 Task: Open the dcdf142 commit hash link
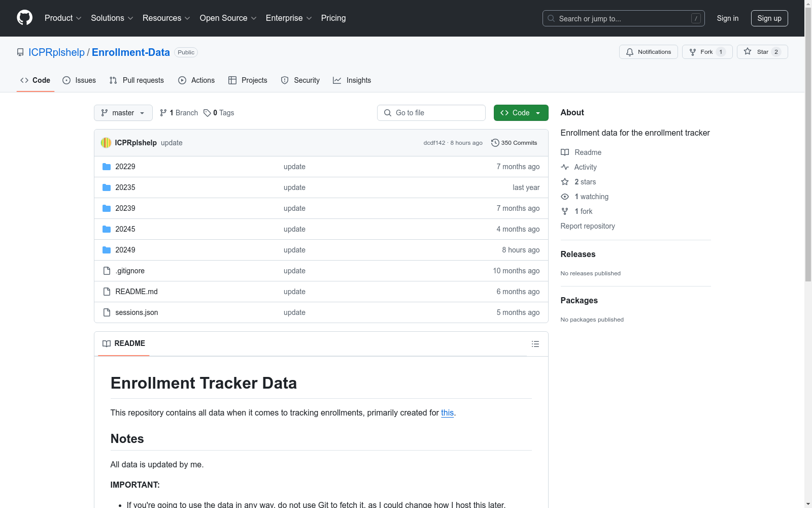pos(434,143)
